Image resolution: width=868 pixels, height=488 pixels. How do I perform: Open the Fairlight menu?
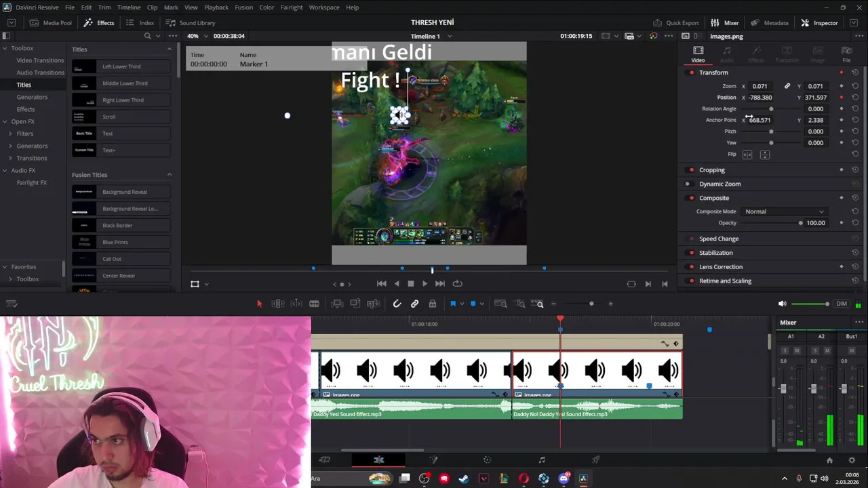point(292,7)
